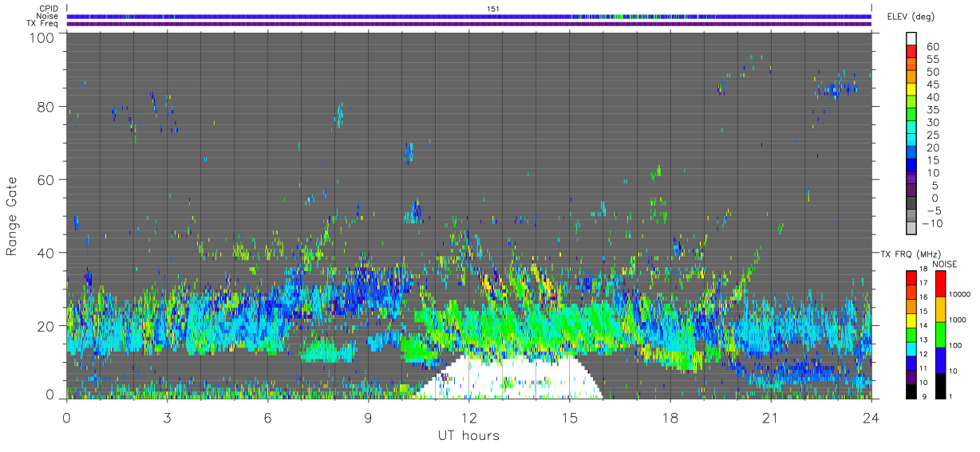The image size is (980, 452).
Task: Select yellow 14 MHz segment in TX FRQ colorbar
Action: 911,320
